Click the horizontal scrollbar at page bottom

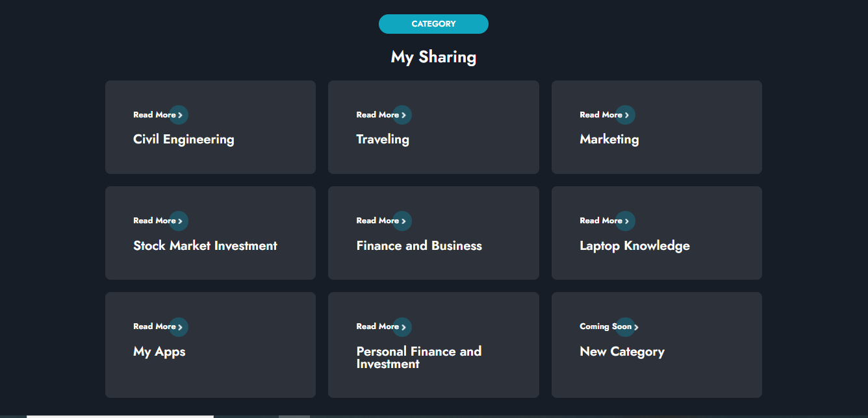120,416
